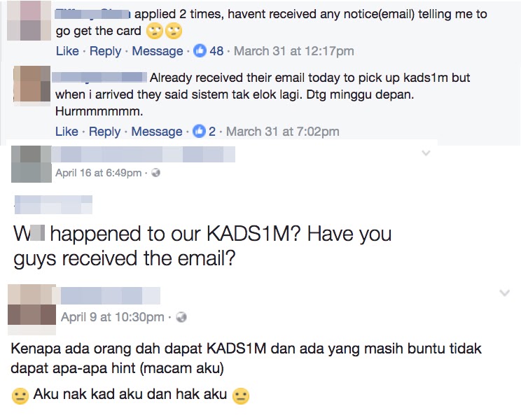
Task: Click the globe privacy icon beside April 9
Action: tap(181, 317)
